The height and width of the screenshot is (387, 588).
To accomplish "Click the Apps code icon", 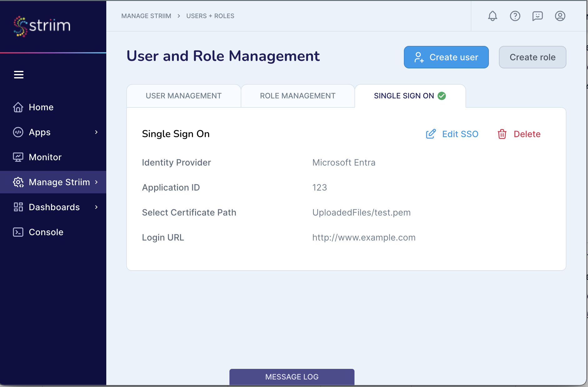I will [18, 132].
